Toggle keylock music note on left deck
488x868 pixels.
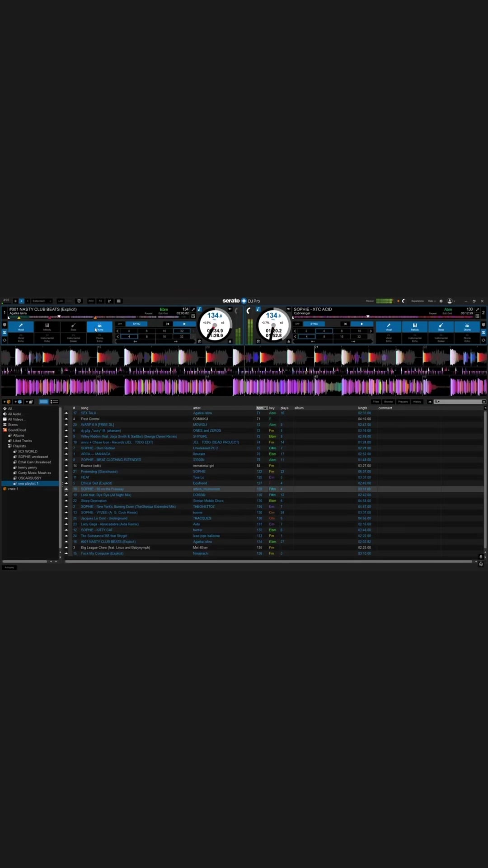point(199,310)
